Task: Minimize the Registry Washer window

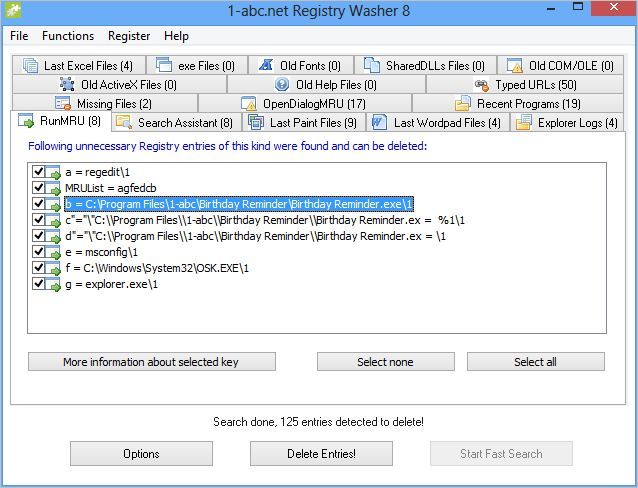Action: point(552,8)
